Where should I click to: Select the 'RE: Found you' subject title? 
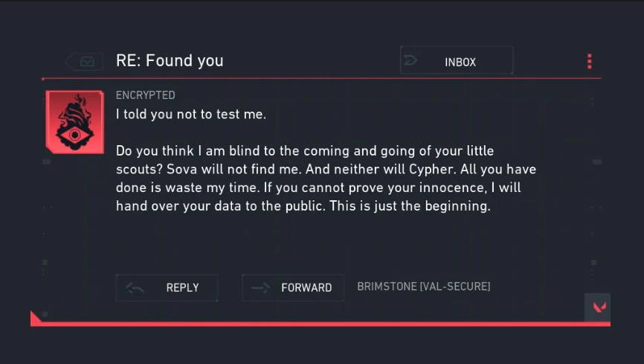pyautogui.click(x=170, y=61)
